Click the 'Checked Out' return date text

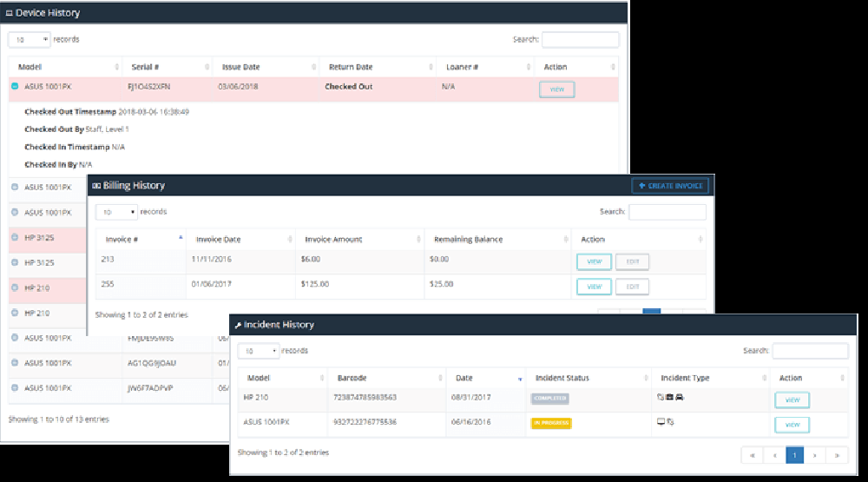[349, 87]
